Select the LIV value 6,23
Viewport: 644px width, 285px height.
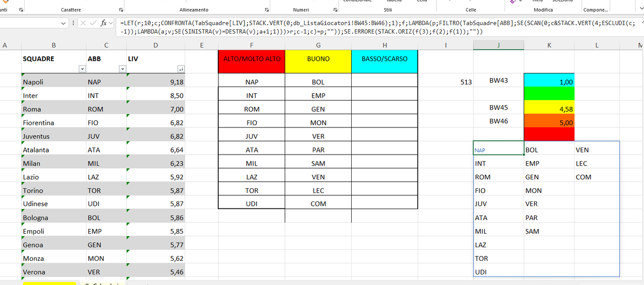(x=155, y=162)
